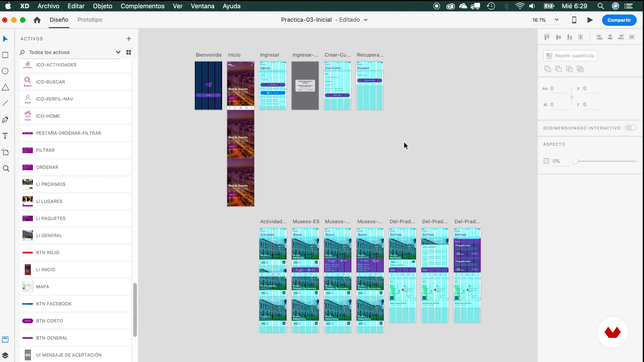
Task: Open the Objeto menu
Action: click(103, 6)
